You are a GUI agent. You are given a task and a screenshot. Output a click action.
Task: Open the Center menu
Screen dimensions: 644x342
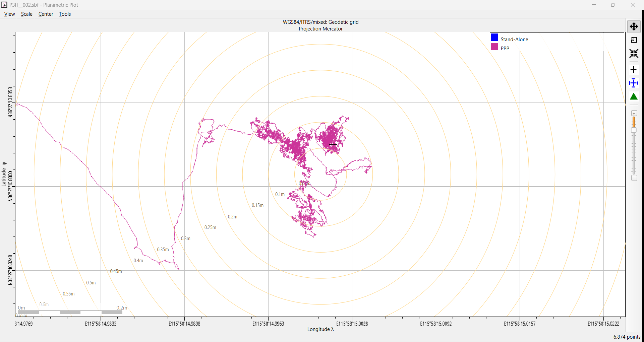click(46, 14)
